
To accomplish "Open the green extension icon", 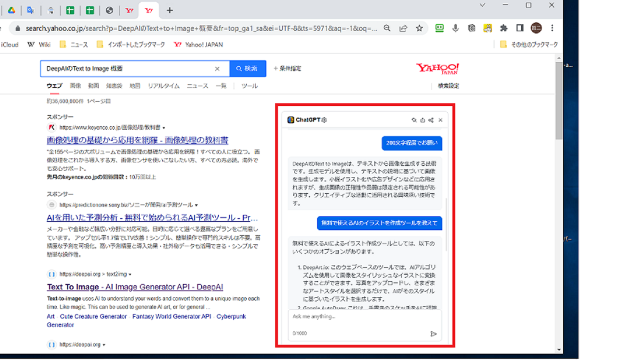I will coord(439,28).
